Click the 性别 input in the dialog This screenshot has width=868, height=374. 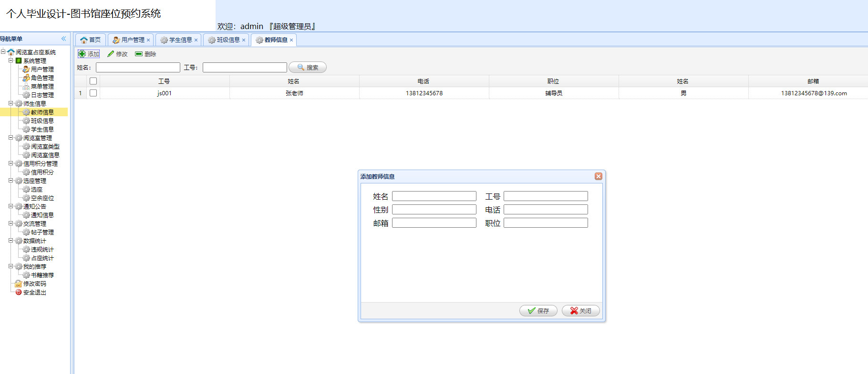click(x=434, y=210)
